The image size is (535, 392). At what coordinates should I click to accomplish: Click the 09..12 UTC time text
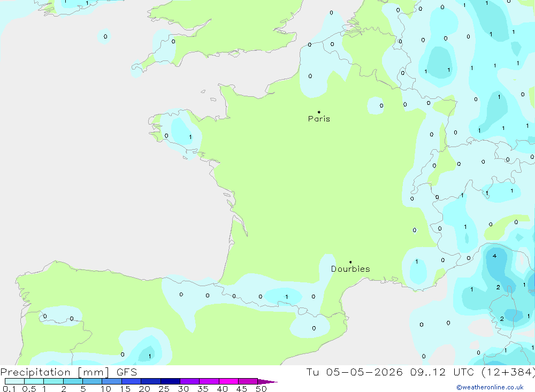coord(444,372)
